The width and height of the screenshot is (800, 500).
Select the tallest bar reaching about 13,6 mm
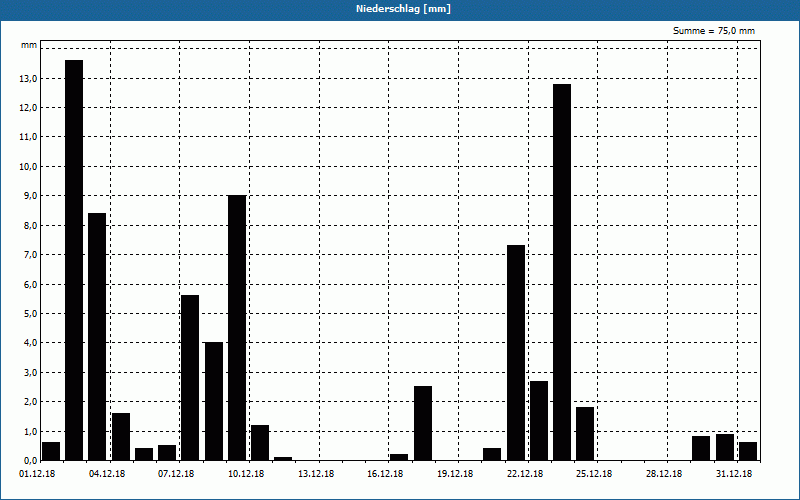tap(74, 260)
